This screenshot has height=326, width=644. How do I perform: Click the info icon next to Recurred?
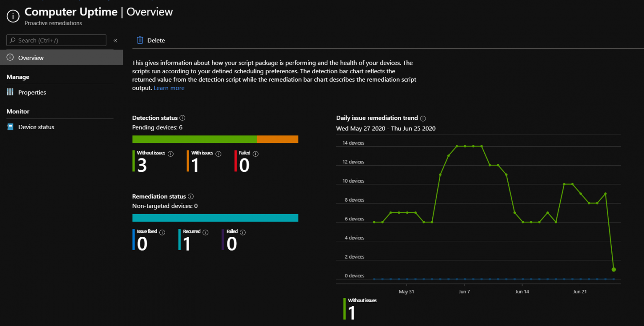tap(206, 233)
